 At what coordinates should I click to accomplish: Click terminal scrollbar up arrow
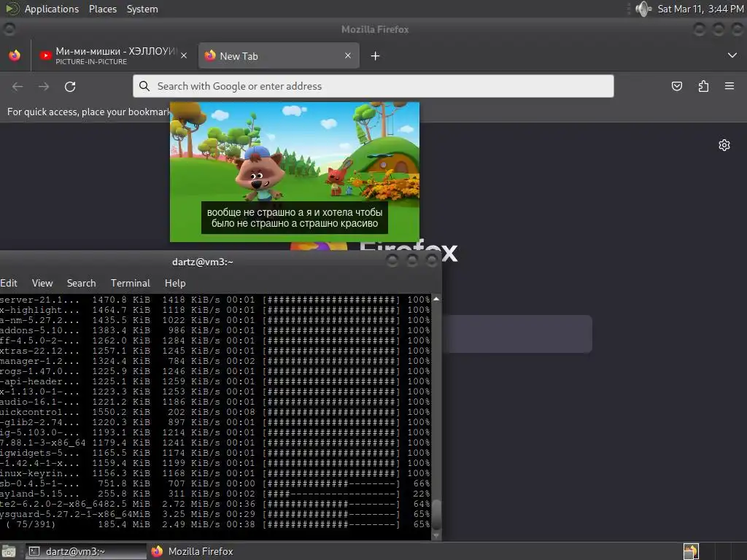point(436,299)
